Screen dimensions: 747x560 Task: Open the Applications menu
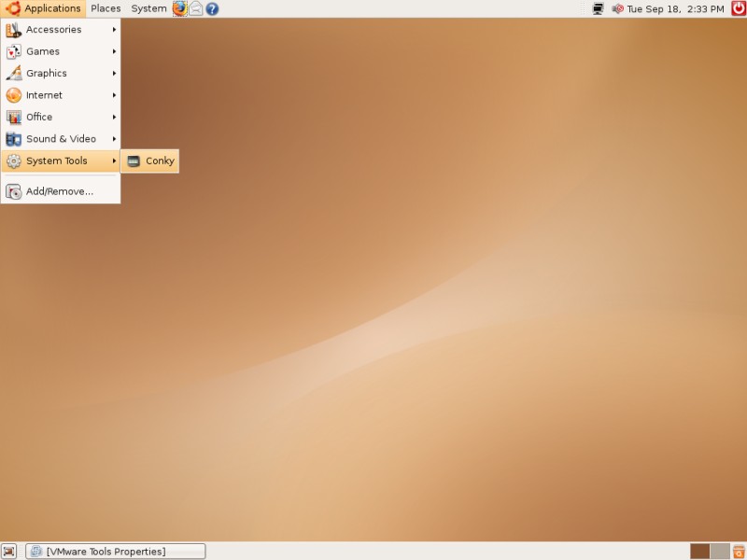click(43, 8)
